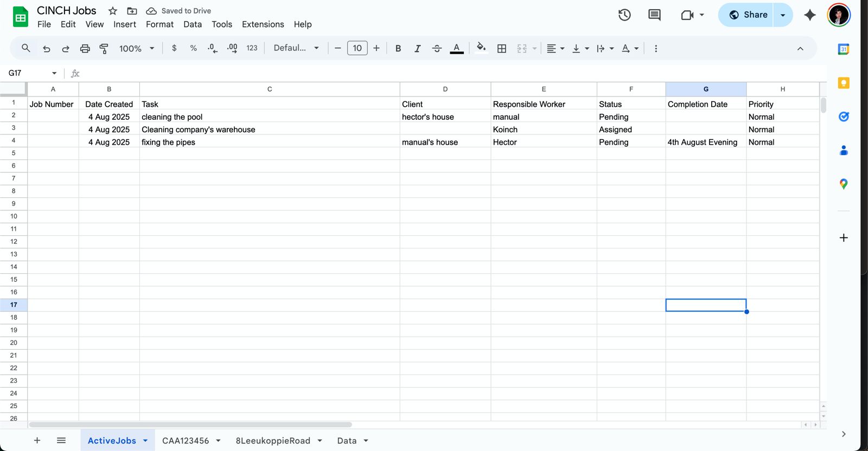Open Google Keep side panel

[x=844, y=83]
